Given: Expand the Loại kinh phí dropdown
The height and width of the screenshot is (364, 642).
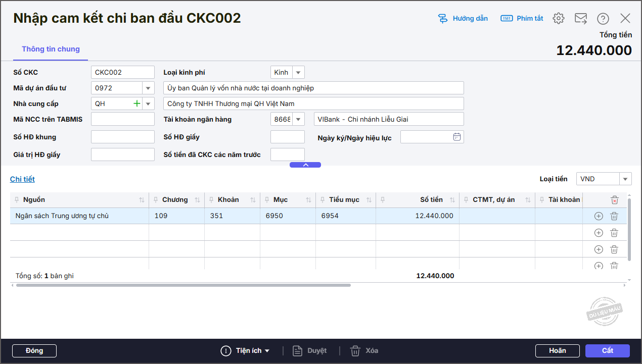Looking at the screenshot, I should [298, 73].
